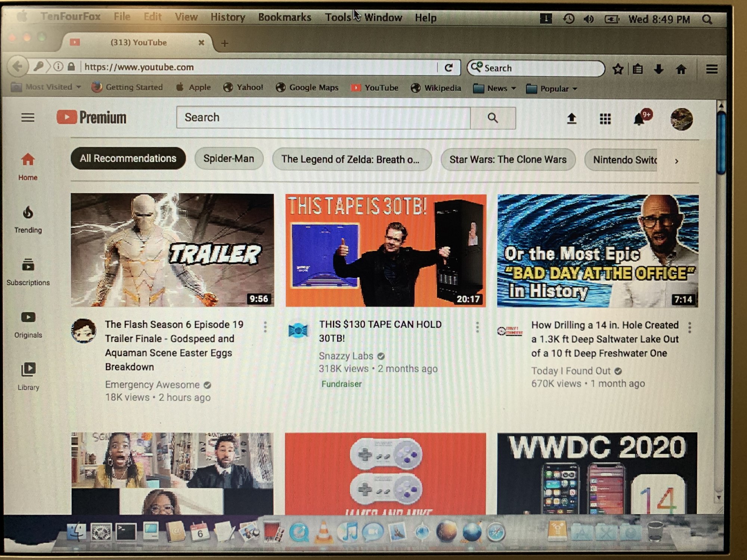The image size is (747, 560).
Task: Open the Bookmarks menu
Action: (x=285, y=18)
